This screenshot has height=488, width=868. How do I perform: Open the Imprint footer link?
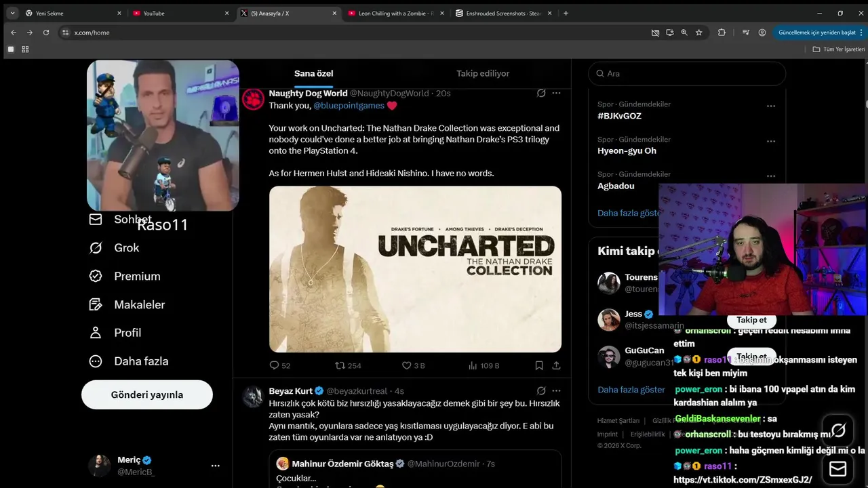[608, 434]
